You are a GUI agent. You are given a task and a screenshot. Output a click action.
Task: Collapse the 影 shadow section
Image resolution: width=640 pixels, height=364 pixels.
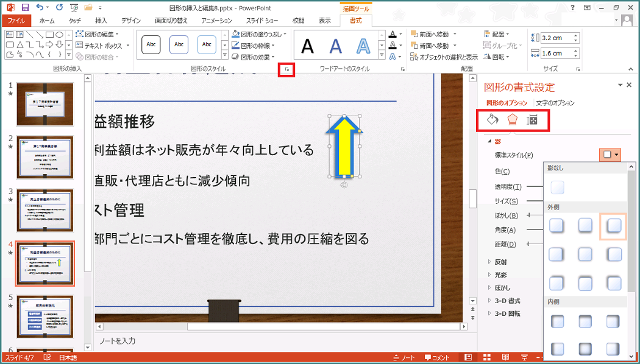pos(494,142)
